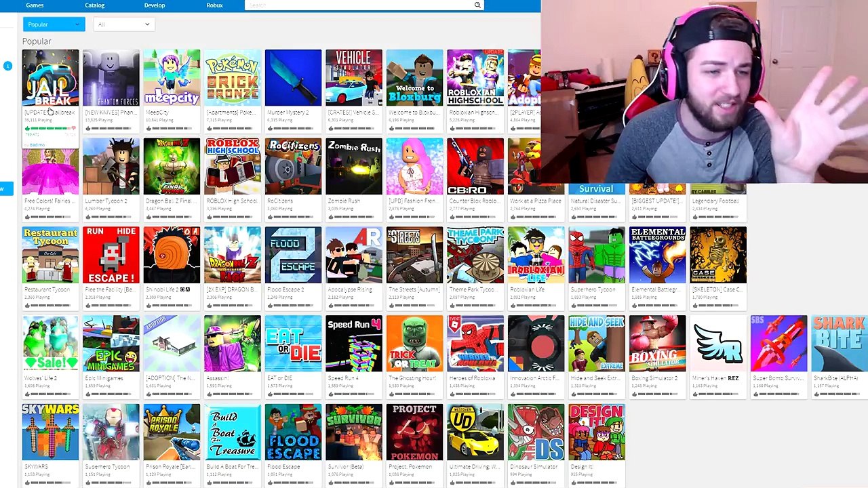
Task: Click the 'Work at a Pizza Place' title
Action: (536, 201)
